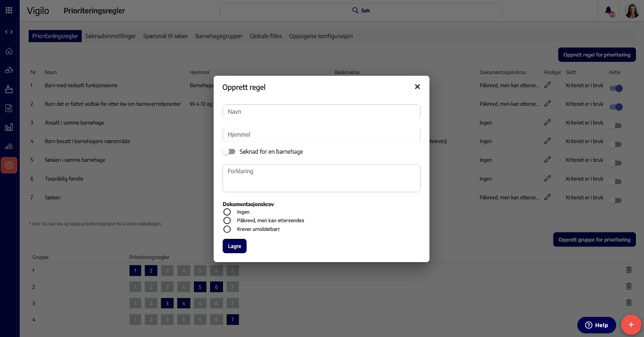644x337 pixels.
Task: Enable Aktiv for rule 7 Søsken
Action: tap(616, 200)
